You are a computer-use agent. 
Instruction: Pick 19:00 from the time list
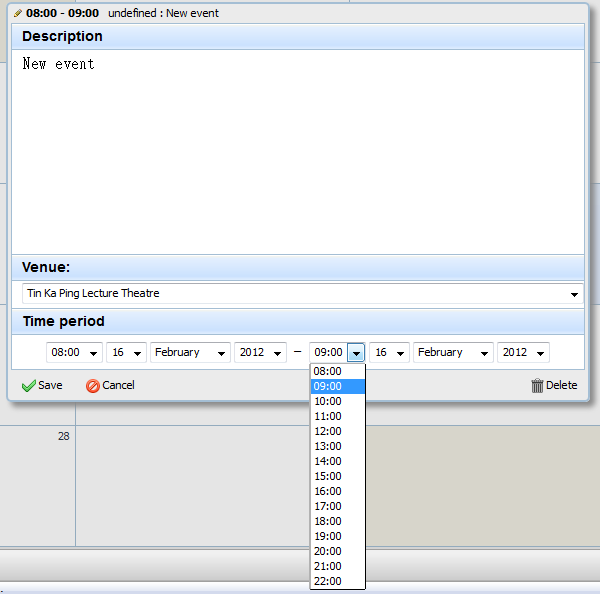coord(338,536)
